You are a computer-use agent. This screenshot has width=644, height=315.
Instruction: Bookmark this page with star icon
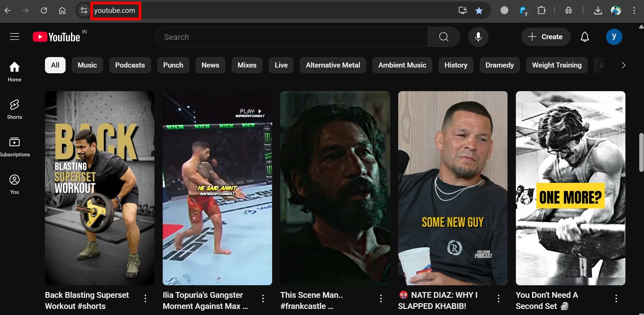tap(479, 11)
